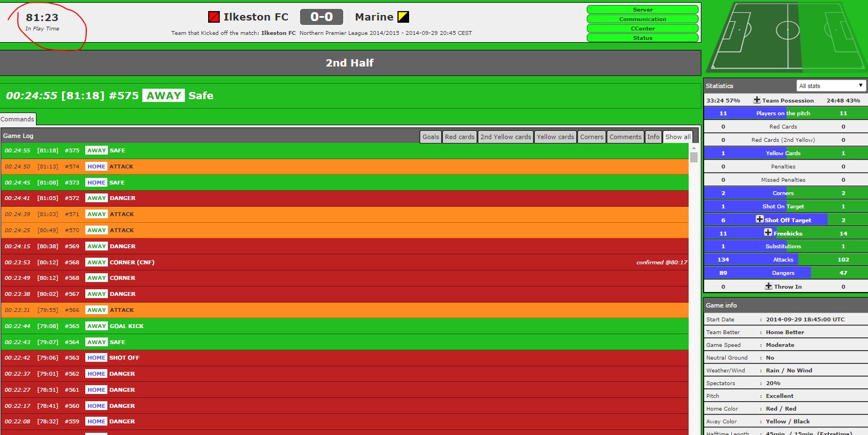Image resolution: width=868 pixels, height=435 pixels.
Task: Click the green Status button
Action: click(643, 38)
